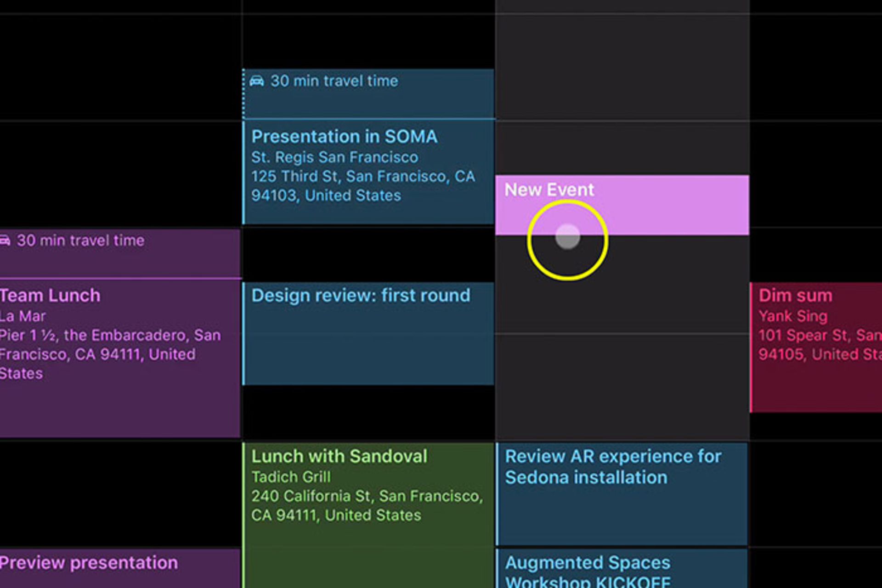Select the Lunch with Sandoval event

coord(368,515)
